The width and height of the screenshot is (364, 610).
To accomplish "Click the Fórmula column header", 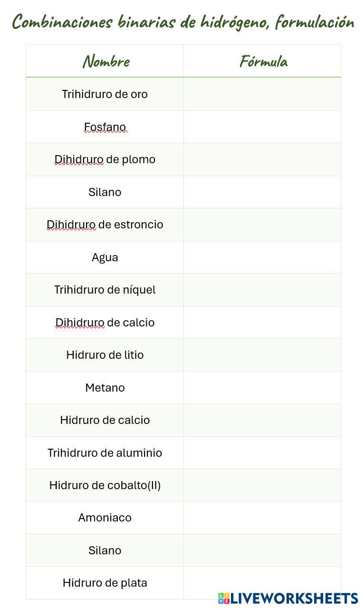I will pos(263,61).
